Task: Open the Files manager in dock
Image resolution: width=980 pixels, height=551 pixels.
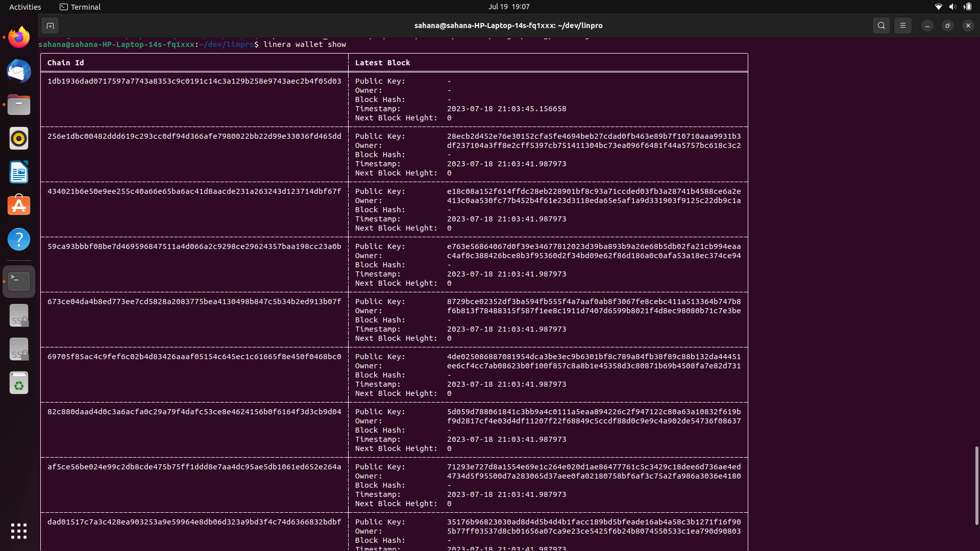Action: pyautogui.click(x=19, y=105)
